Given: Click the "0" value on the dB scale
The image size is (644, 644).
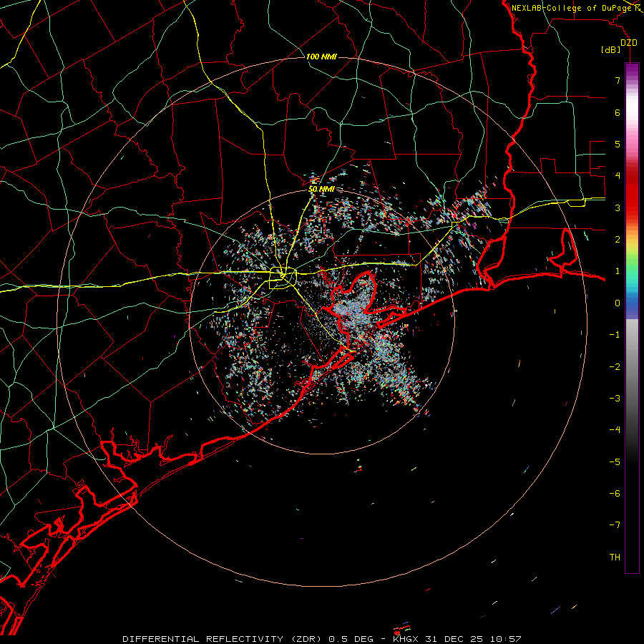Looking at the screenshot, I should pos(618,303).
